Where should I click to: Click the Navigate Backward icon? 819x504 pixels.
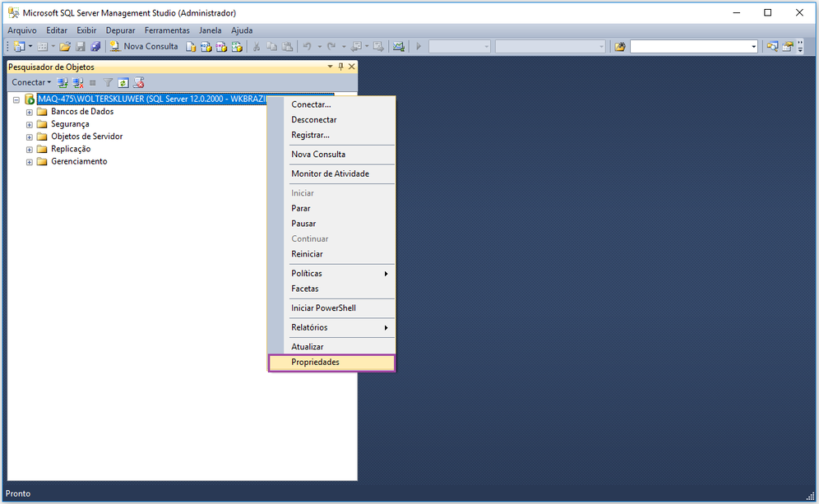[x=356, y=47]
